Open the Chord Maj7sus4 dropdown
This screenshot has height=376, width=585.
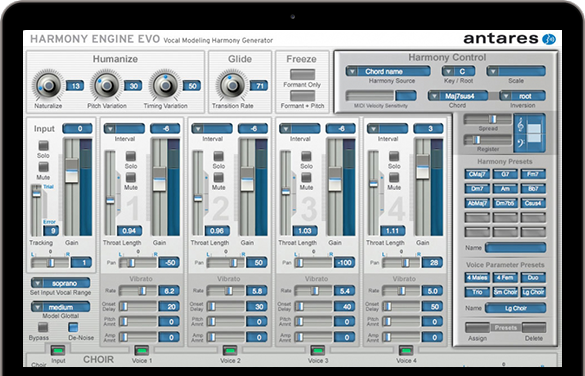click(x=458, y=96)
